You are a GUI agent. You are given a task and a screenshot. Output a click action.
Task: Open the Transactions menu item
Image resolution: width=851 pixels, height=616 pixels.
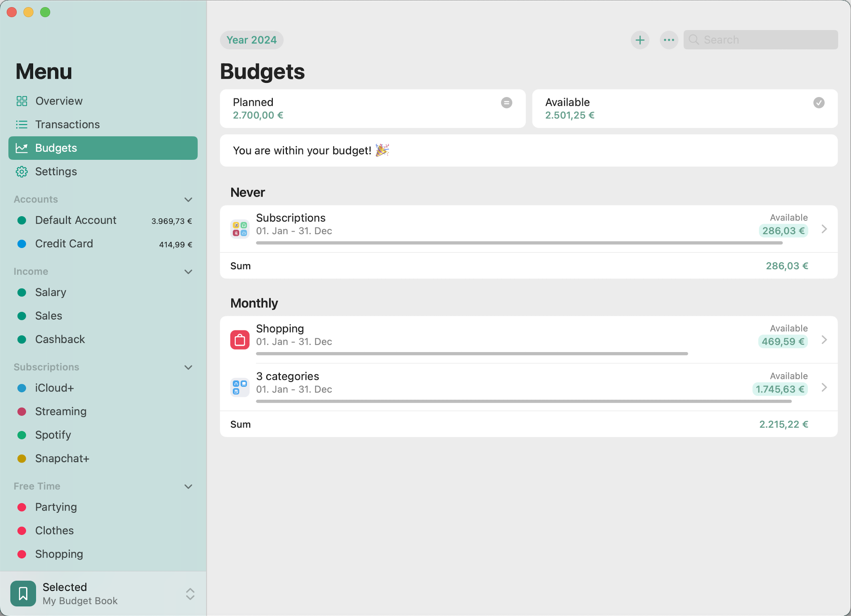[67, 125]
